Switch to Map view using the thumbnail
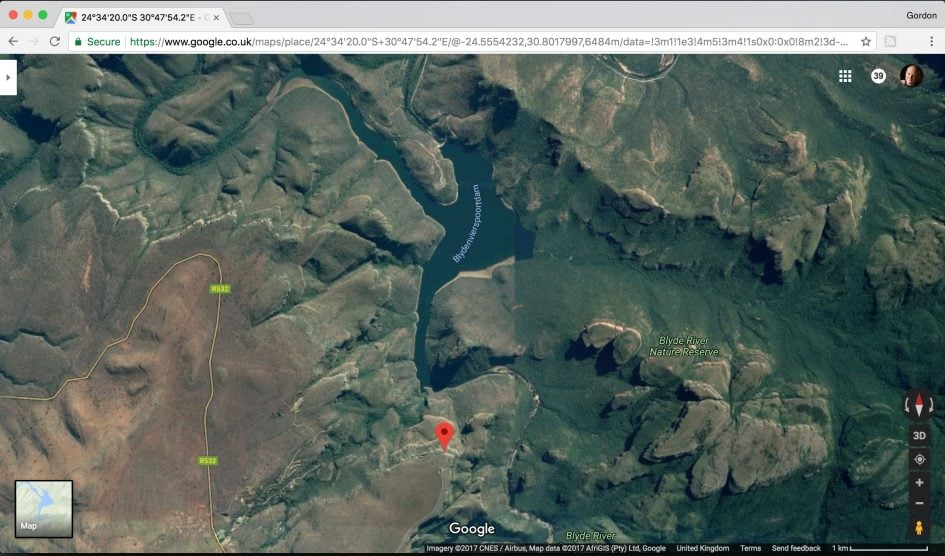 tap(44, 508)
